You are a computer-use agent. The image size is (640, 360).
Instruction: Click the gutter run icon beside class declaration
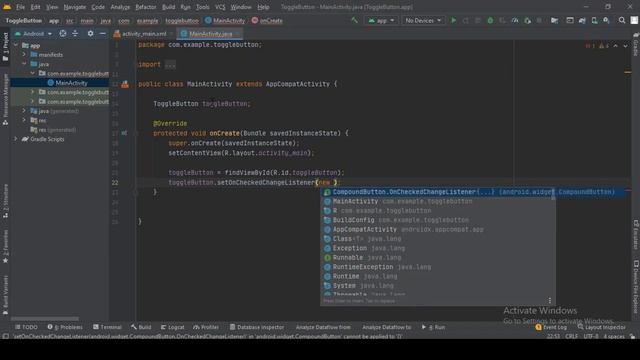(125, 84)
